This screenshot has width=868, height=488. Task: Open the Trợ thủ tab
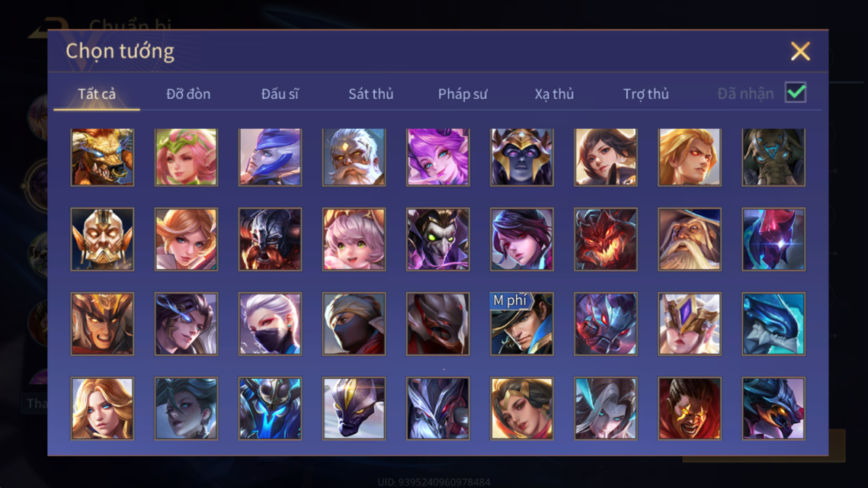click(x=646, y=94)
